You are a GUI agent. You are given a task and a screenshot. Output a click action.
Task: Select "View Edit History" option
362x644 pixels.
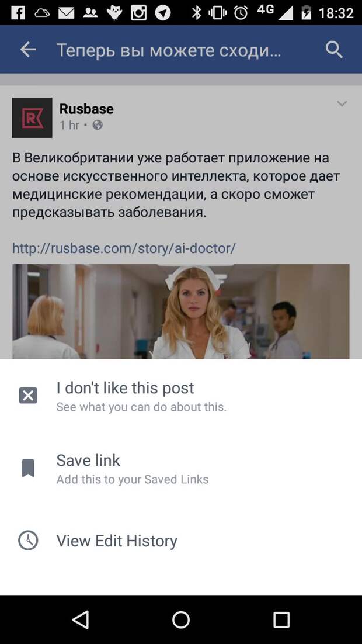pyautogui.click(x=181, y=541)
